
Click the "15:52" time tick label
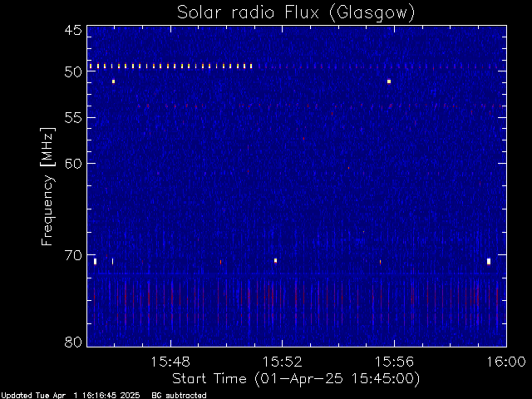coord(283,362)
